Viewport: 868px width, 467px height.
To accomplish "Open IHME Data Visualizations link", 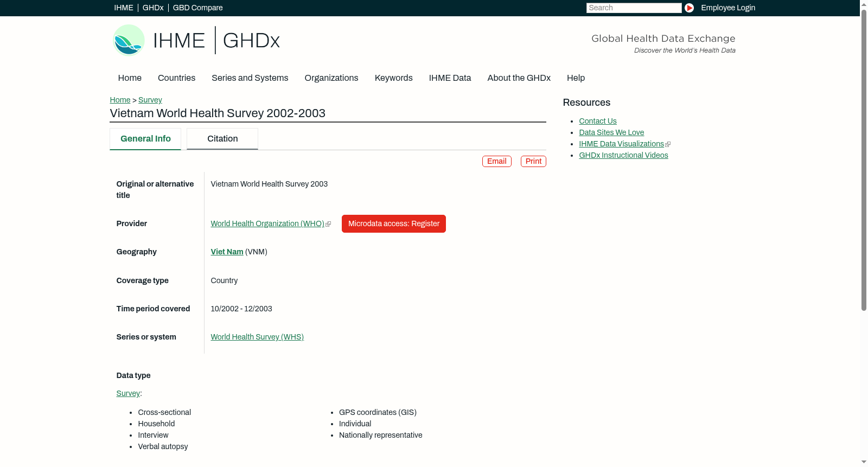I will 621,144.
